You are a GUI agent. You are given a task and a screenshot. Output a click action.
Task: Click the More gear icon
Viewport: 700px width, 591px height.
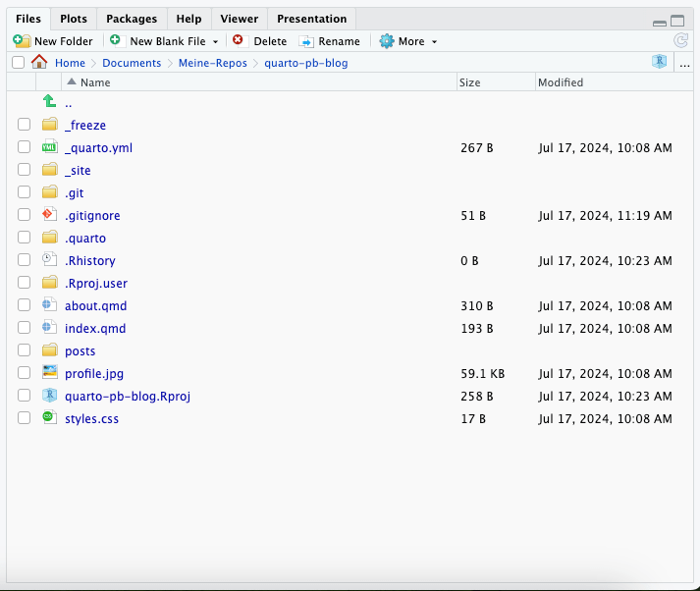[387, 41]
